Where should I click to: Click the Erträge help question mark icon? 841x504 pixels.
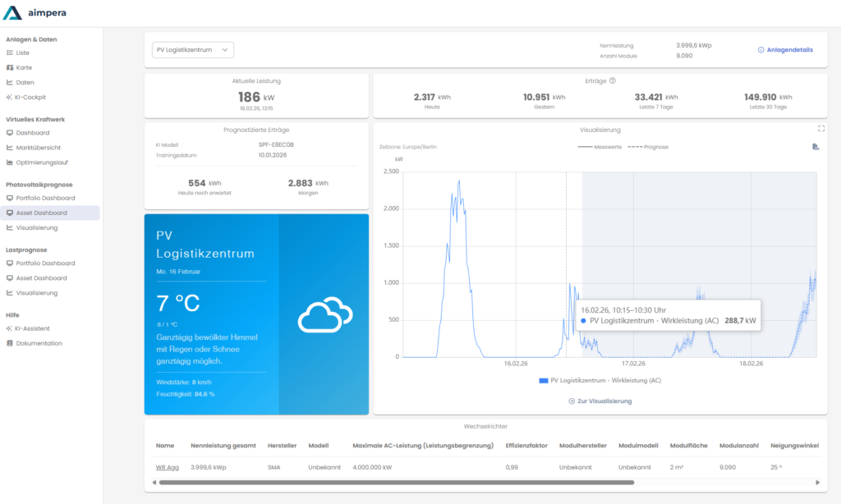pyautogui.click(x=613, y=80)
